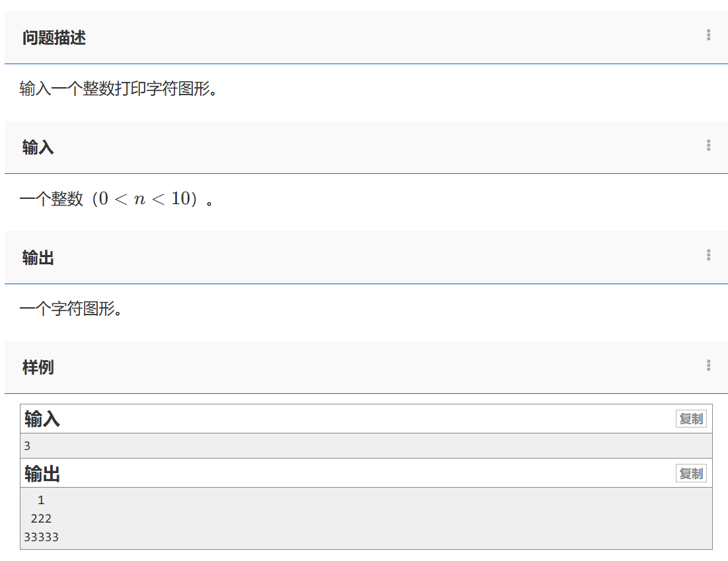Open the vertical dots icon on 输出 section
The height and width of the screenshot is (561, 728).
pyautogui.click(x=709, y=255)
